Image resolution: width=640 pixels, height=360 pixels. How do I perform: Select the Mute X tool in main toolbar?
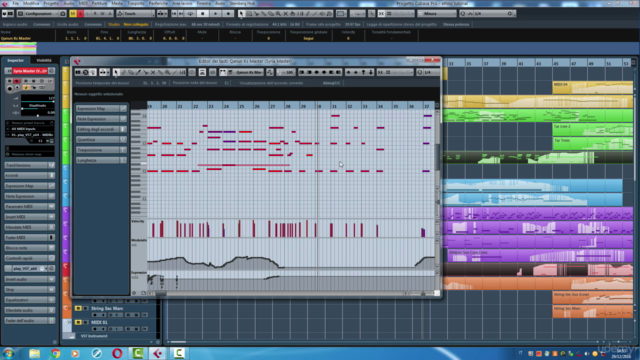(x=285, y=13)
